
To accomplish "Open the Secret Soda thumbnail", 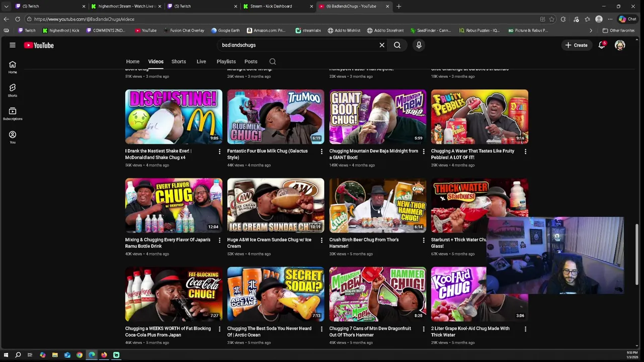I will click(276, 294).
